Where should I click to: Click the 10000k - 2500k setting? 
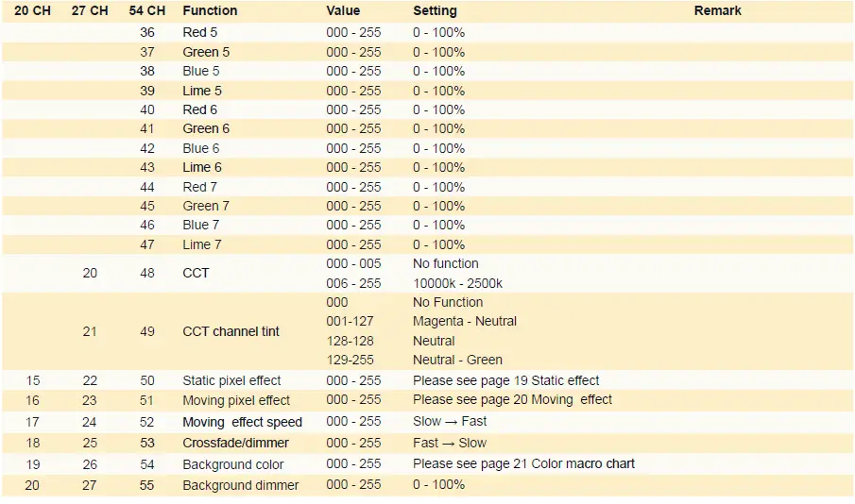(457, 283)
